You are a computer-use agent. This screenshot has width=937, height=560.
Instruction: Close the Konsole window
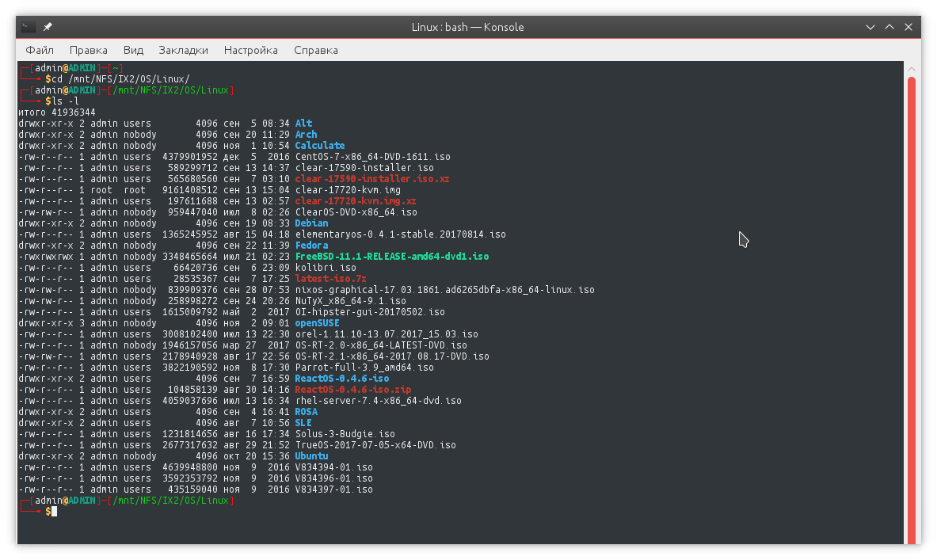tap(908, 27)
